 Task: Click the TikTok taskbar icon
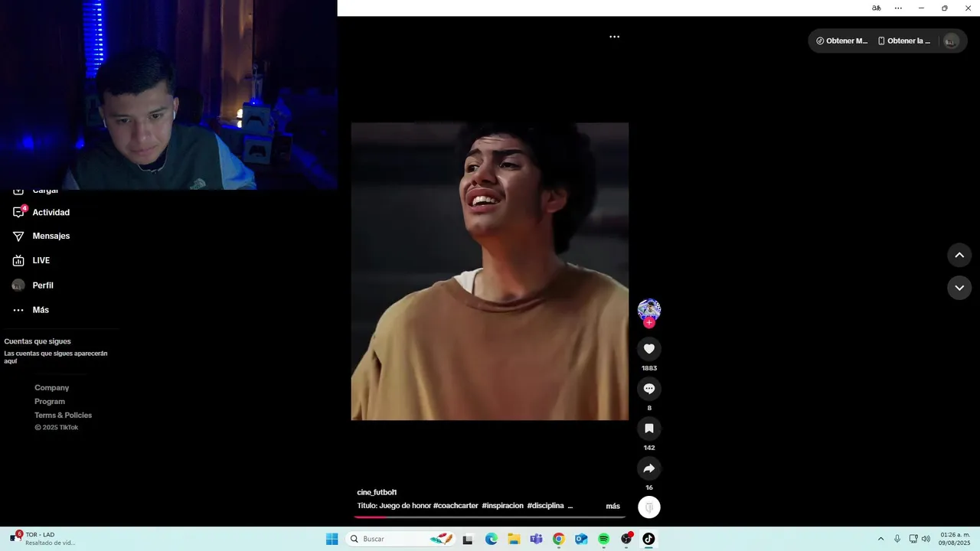point(648,540)
